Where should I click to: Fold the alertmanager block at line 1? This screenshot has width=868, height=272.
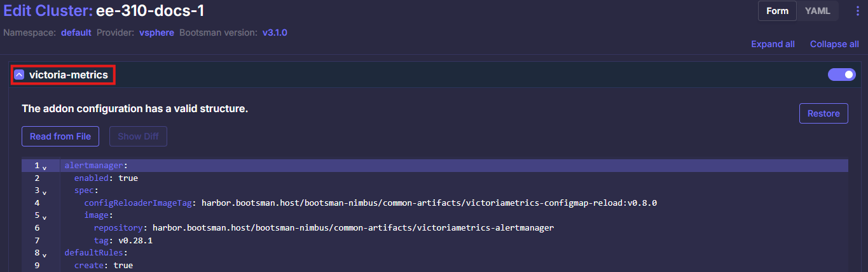(x=45, y=167)
